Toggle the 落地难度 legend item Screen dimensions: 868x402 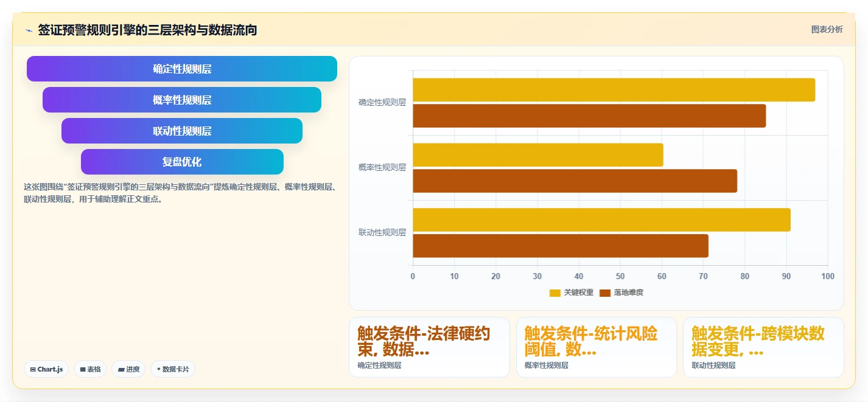point(621,293)
